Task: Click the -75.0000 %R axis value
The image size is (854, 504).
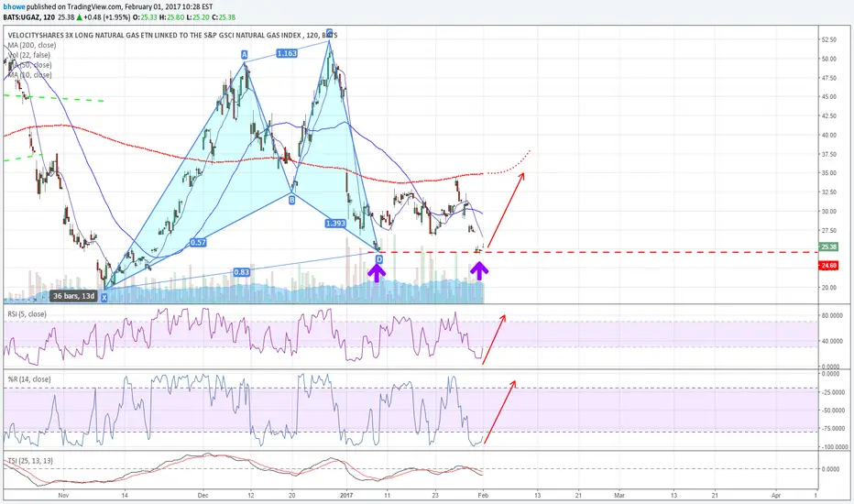Action: (x=833, y=429)
